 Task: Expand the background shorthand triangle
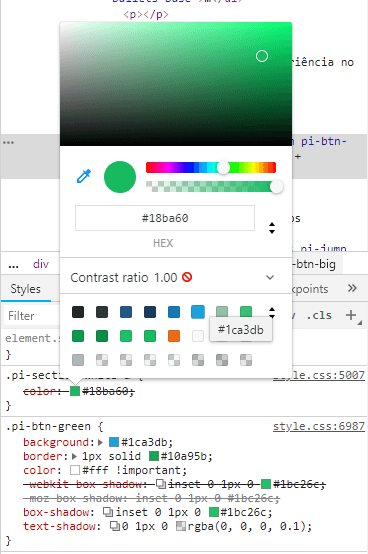pos(101,442)
